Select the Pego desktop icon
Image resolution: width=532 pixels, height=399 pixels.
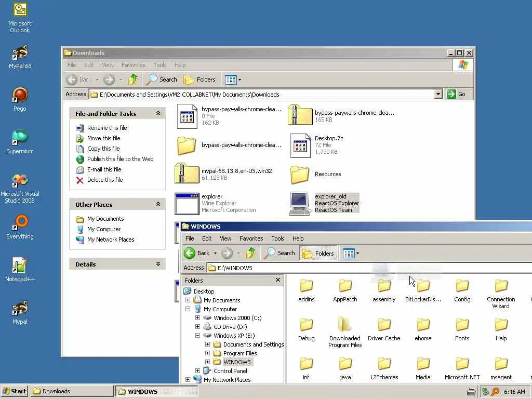click(x=20, y=99)
